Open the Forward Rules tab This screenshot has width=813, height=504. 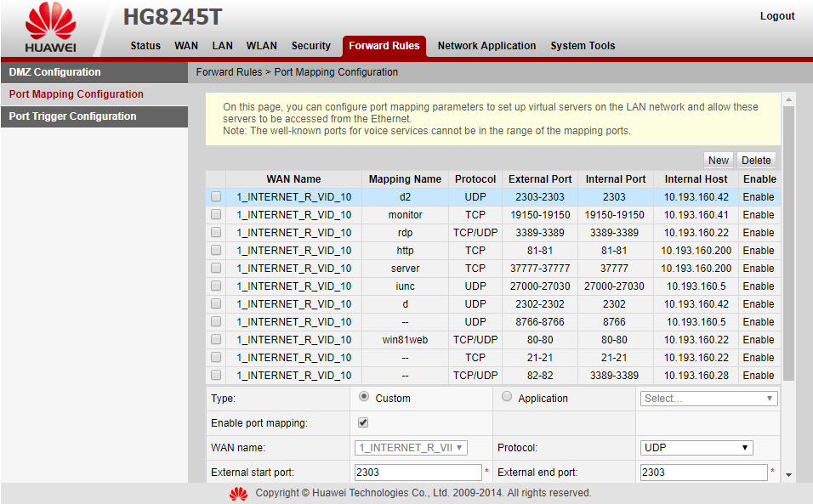(x=384, y=46)
